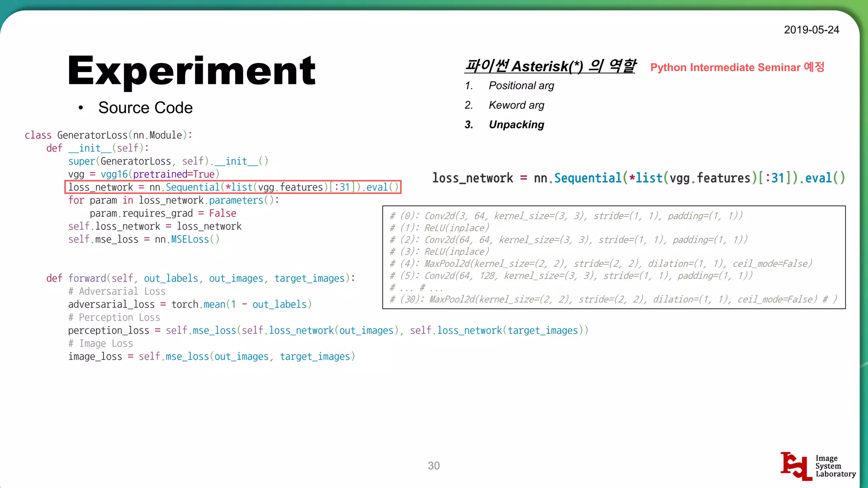Click the # (30): MaxPool2d comment line
This screenshot has height=488, width=868.
[x=613, y=299]
